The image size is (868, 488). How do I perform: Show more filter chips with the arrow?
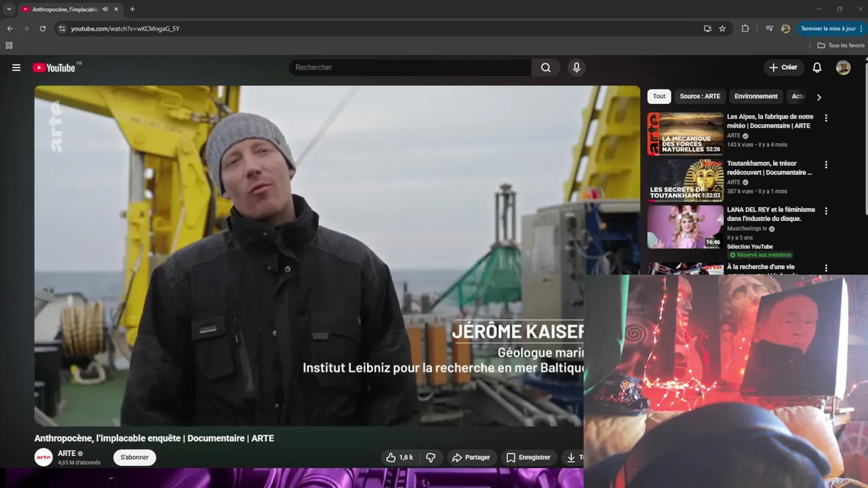point(818,97)
